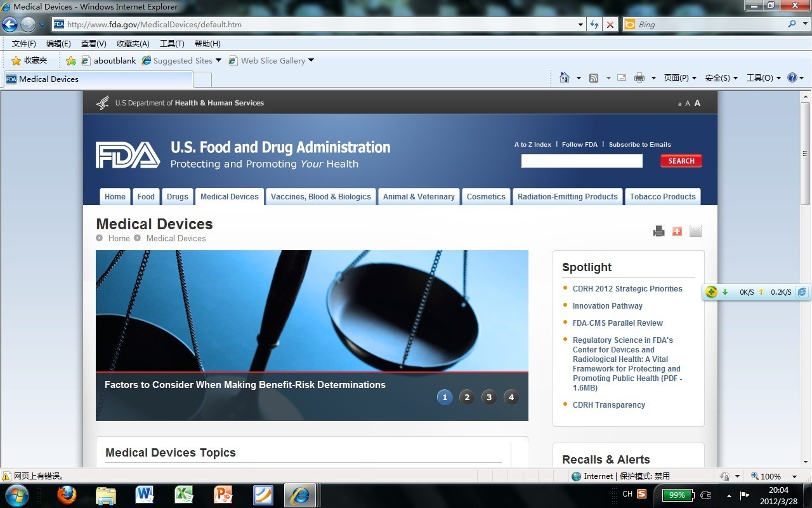Open Excel from the taskbar
Screen dimensions: 812x508
tap(184, 495)
